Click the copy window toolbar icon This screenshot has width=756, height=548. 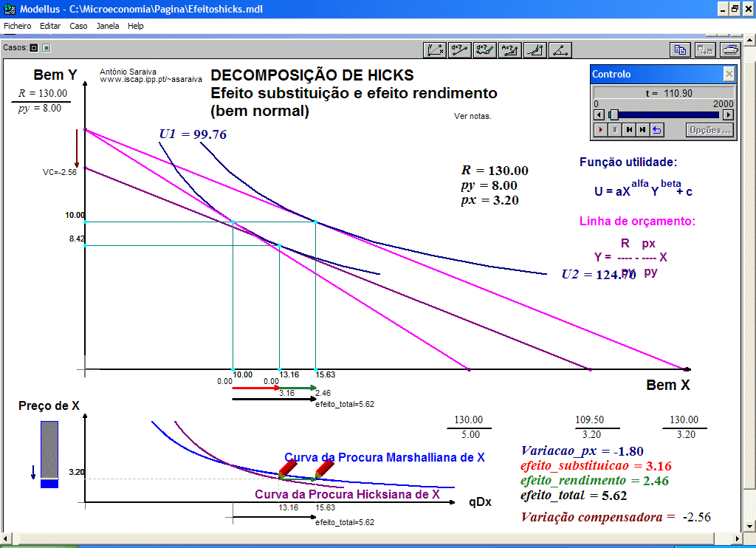680,49
